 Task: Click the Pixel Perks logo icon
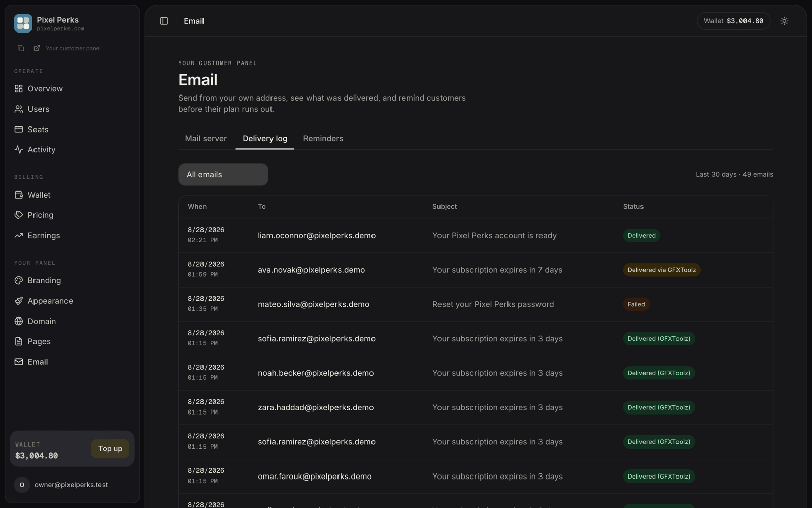pos(23,23)
